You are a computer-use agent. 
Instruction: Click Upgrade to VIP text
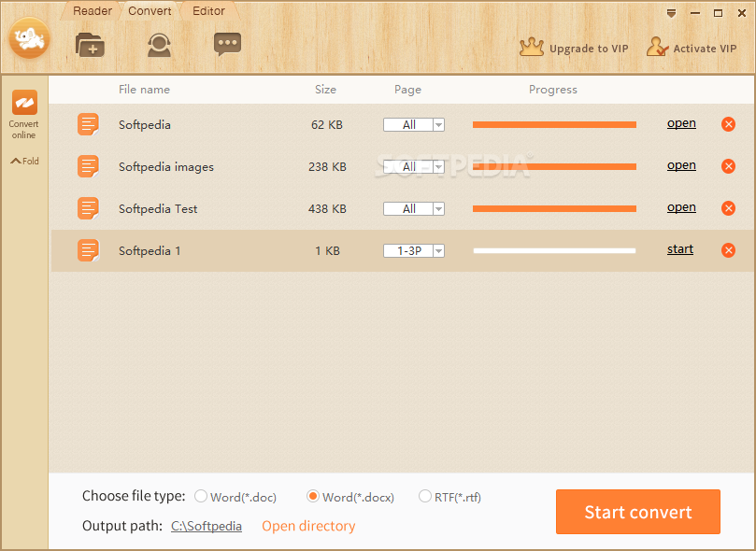point(589,49)
